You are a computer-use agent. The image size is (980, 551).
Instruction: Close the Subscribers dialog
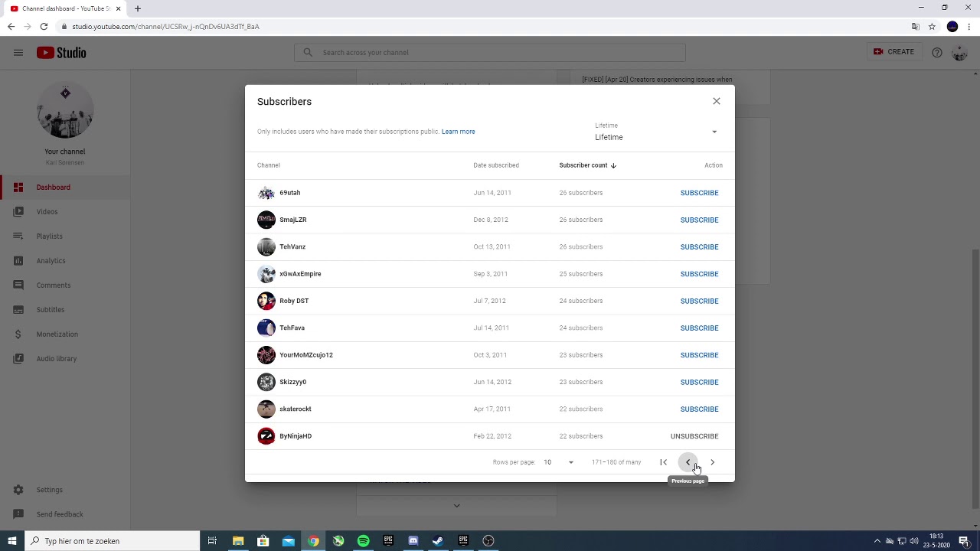click(717, 101)
